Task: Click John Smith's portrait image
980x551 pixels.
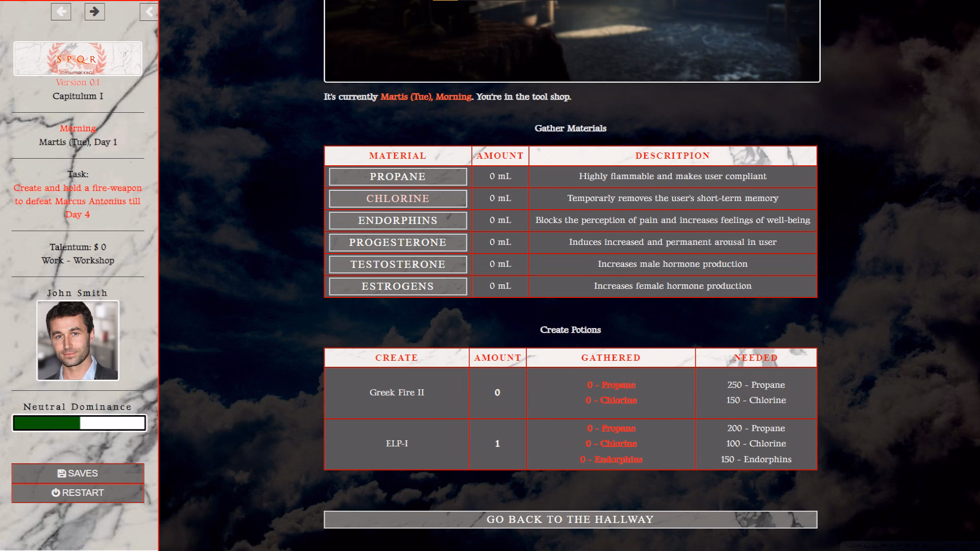Action: pyautogui.click(x=78, y=340)
